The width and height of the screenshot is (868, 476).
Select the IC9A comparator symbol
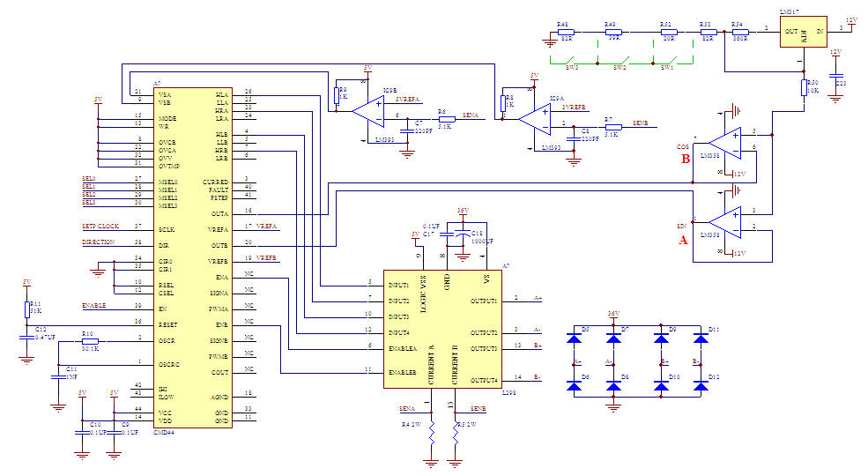535,117
